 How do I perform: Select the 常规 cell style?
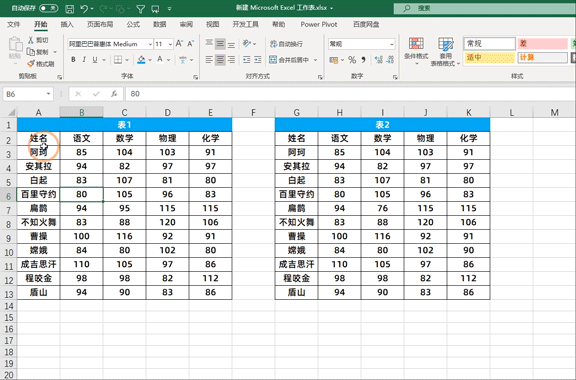click(489, 44)
